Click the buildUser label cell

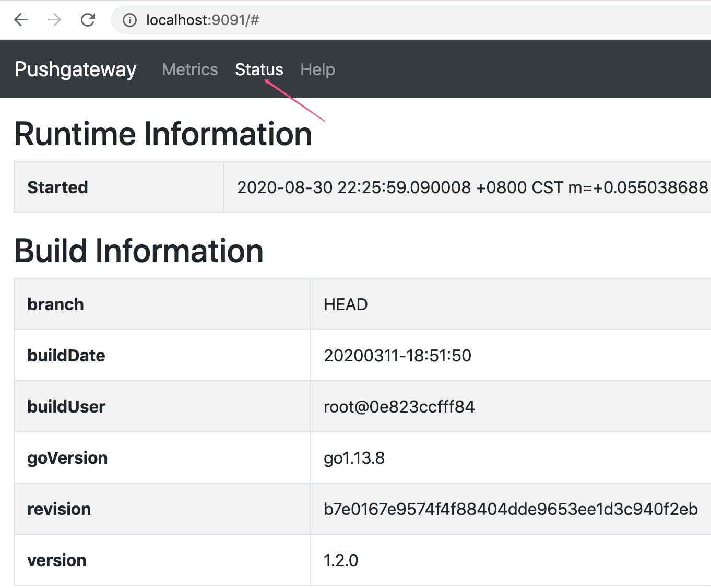(162, 406)
